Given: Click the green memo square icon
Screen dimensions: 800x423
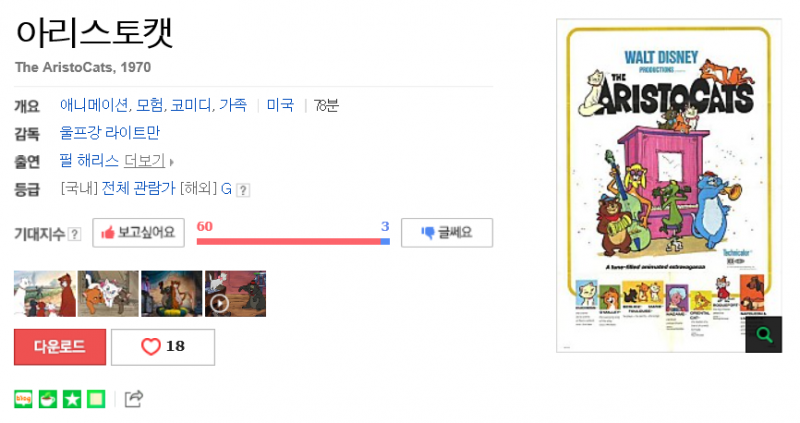Looking at the screenshot, I should (96, 399).
